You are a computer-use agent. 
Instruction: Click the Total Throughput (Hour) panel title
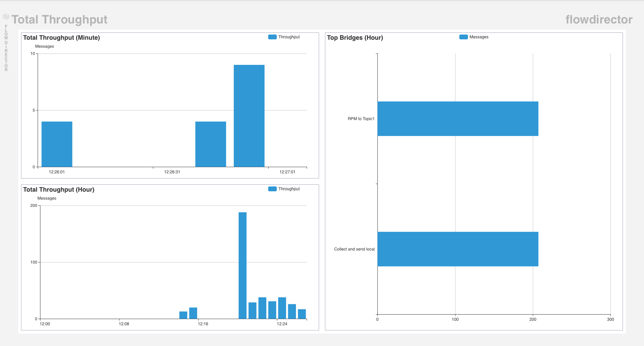(x=59, y=190)
